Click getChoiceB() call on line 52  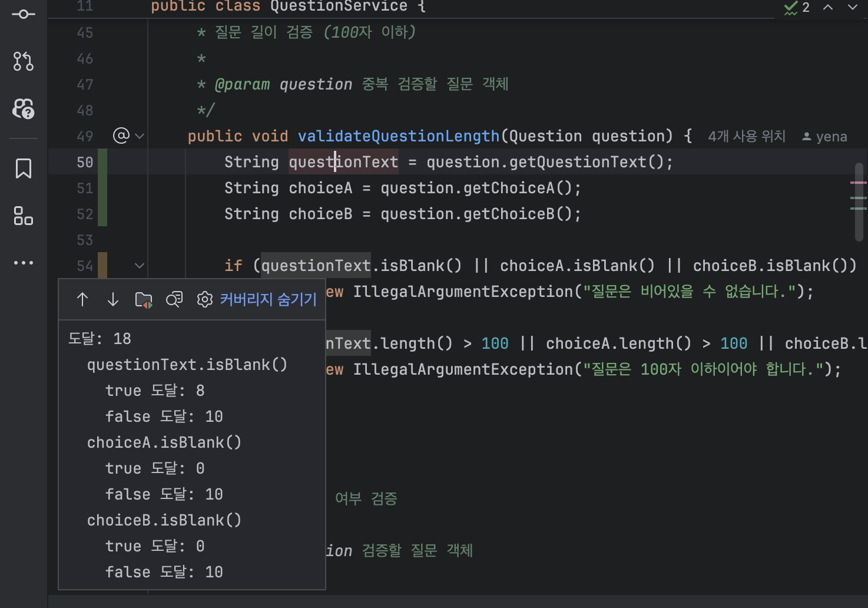[517, 214]
